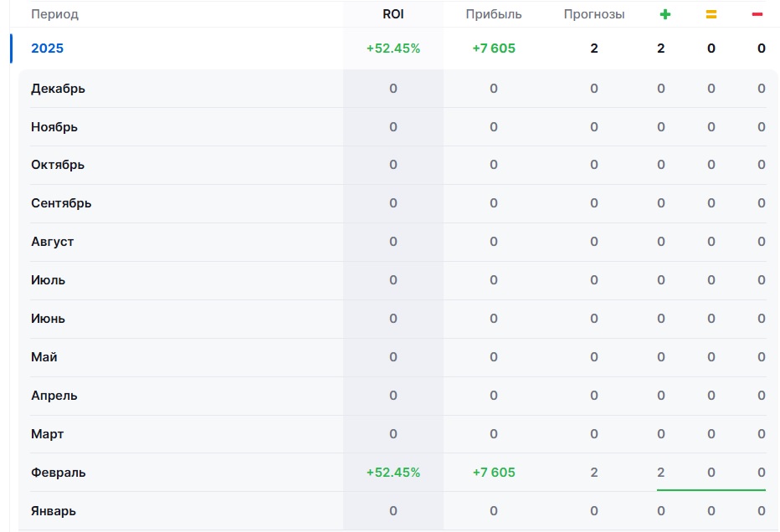Click the 2025 row profit value +7 605
Image resolution: width=780 pixels, height=532 pixels.
click(493, 49)
